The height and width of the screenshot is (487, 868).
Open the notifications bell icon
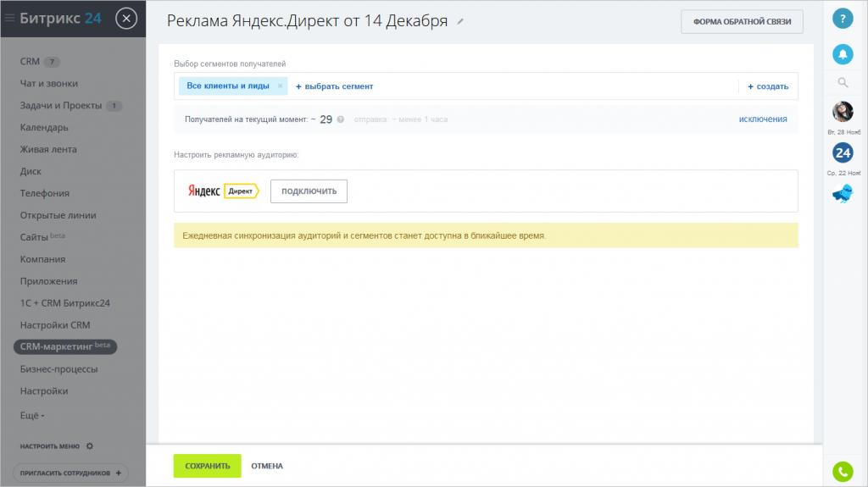843,54
